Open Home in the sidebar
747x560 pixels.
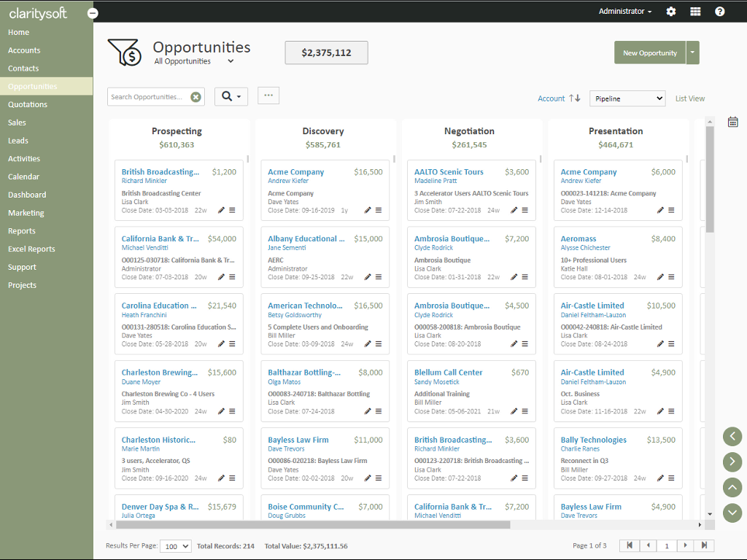point(18,32)
